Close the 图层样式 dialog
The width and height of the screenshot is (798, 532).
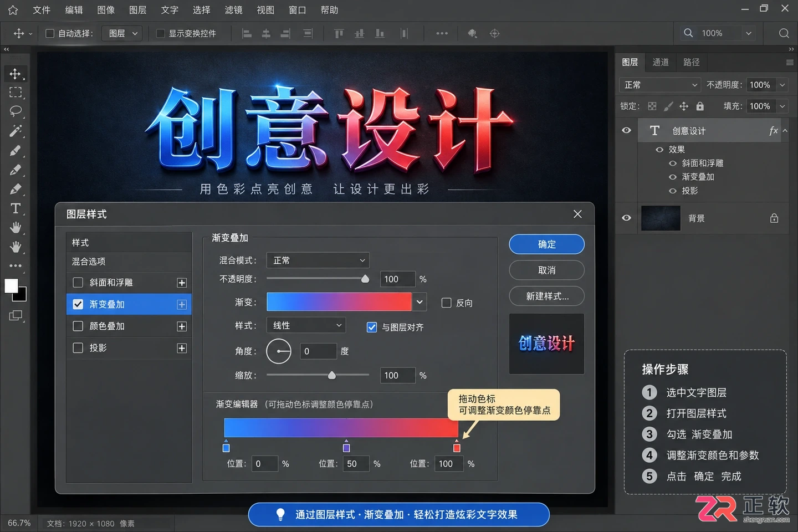pos(577,214)
